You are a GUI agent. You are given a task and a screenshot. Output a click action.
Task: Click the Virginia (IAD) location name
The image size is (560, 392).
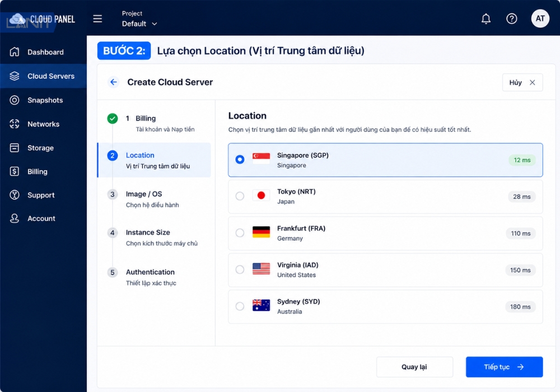(x=297, y=265)
